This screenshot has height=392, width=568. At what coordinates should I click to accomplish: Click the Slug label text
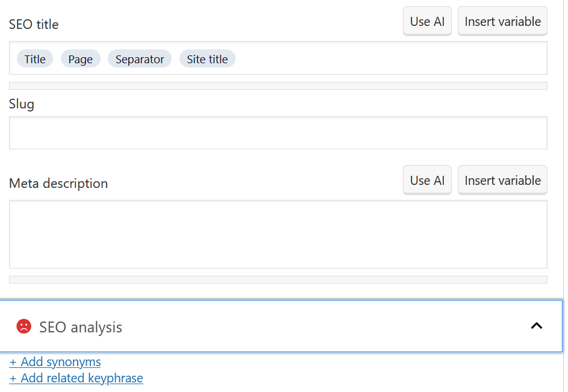pyautogui.click(x=22, y=104)
